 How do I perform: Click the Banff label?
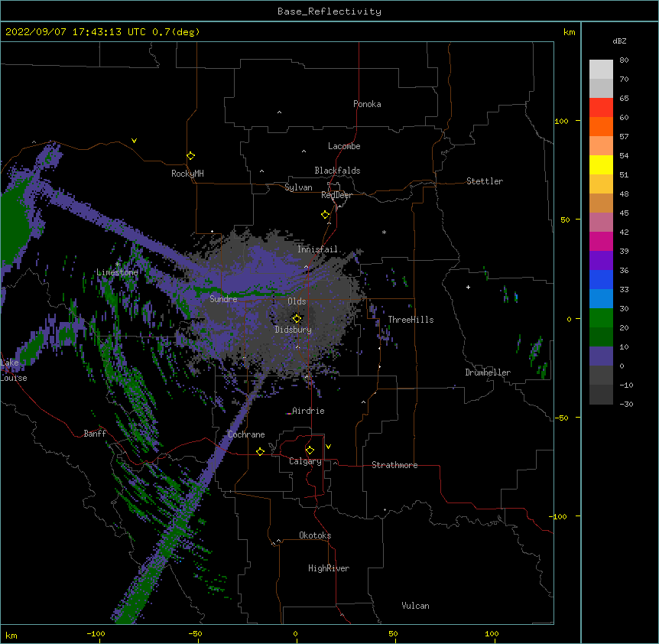(95, 434)
